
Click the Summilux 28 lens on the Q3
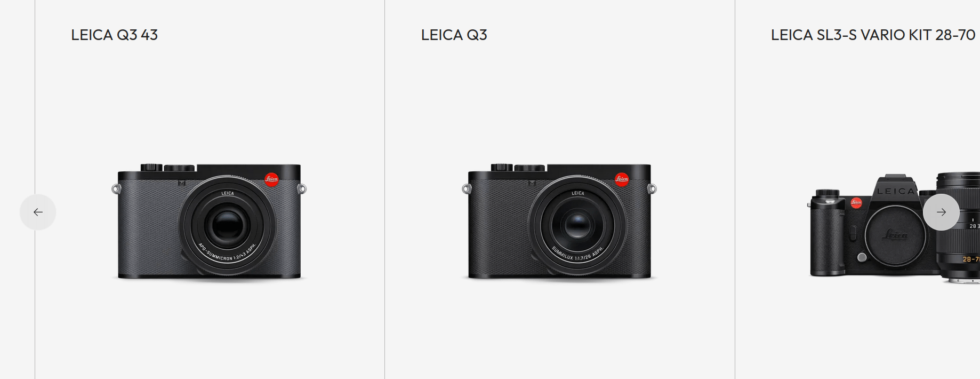tap(577, 225)
